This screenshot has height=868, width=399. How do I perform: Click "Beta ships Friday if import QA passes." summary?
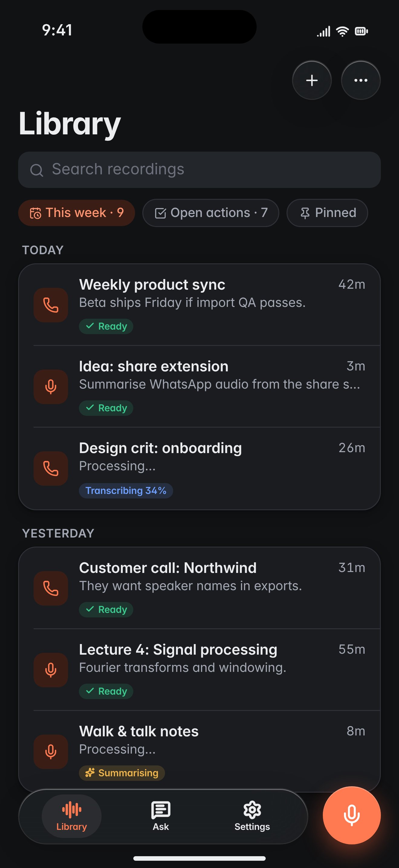193,303
